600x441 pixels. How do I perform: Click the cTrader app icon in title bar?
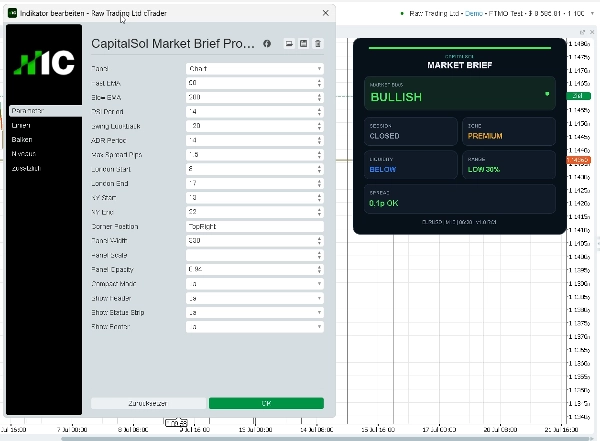click(12, 13)
